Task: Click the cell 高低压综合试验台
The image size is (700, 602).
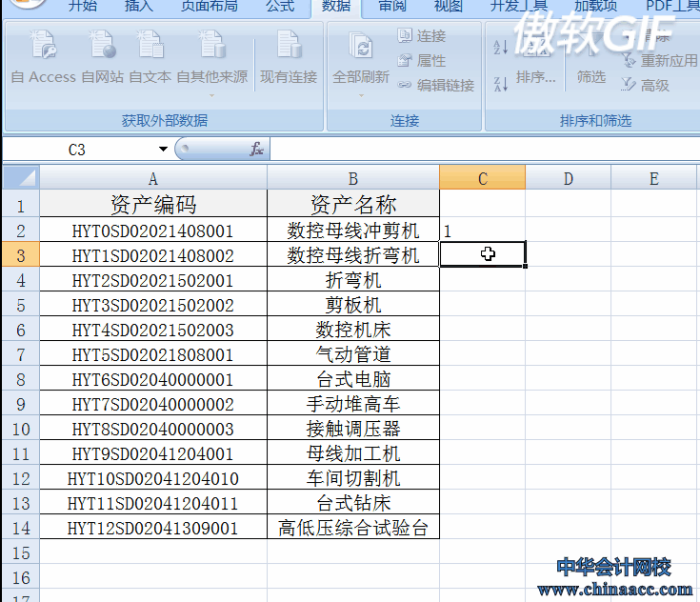Action: point(353,529)
